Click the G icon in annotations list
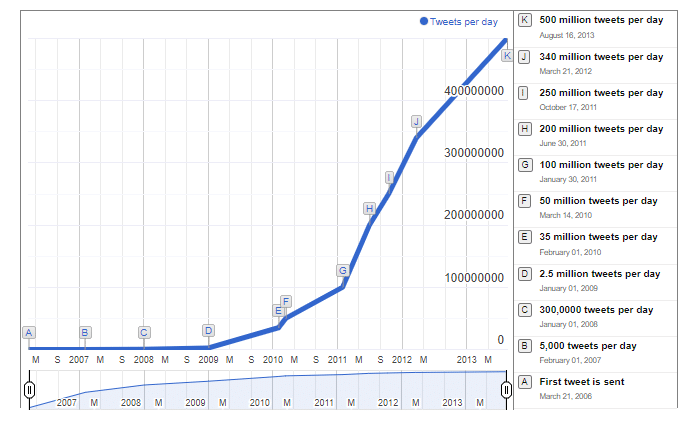This screenshot has height=429, width=695. point(525,165)
